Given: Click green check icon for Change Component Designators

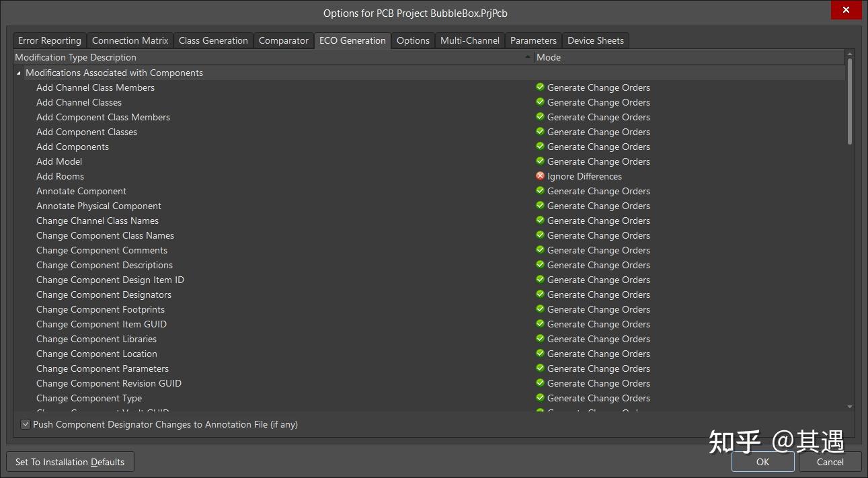Looking at the screenshot, I should point(540,294).
